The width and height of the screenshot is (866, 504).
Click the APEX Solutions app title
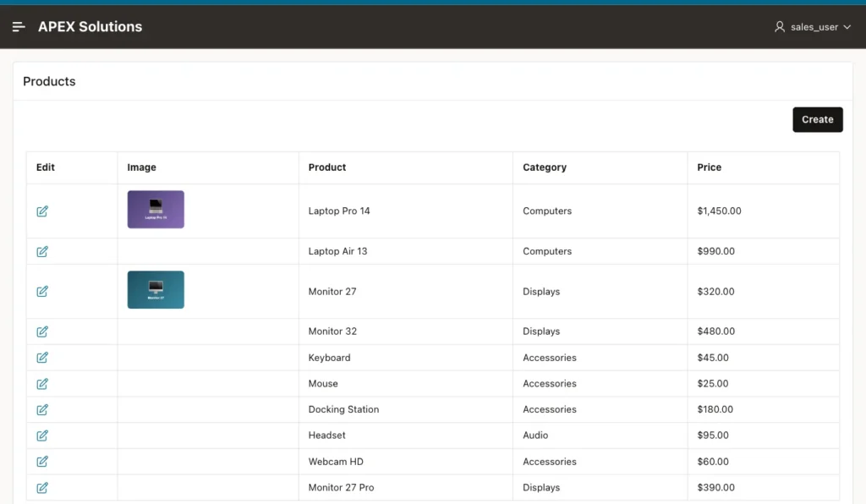point(90,26)
